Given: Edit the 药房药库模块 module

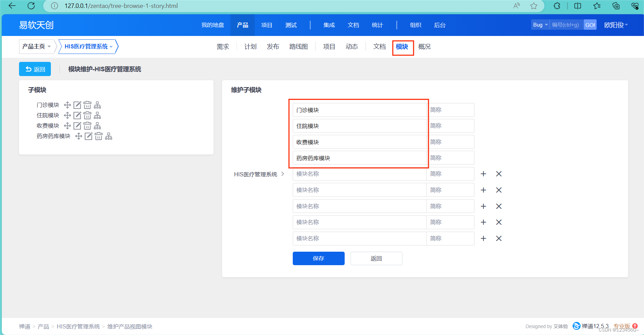Looking at the screenshot, I should pos(89,136).
